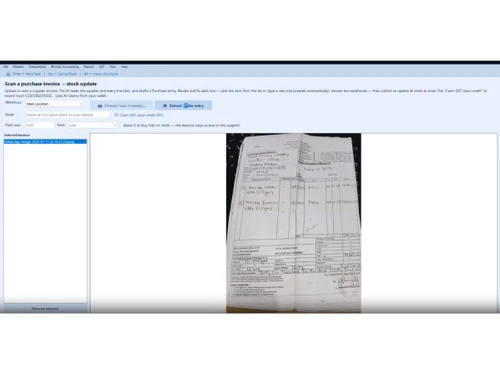Select the WhatsApp Image file in Selected invoices

(x=45, y=142)
